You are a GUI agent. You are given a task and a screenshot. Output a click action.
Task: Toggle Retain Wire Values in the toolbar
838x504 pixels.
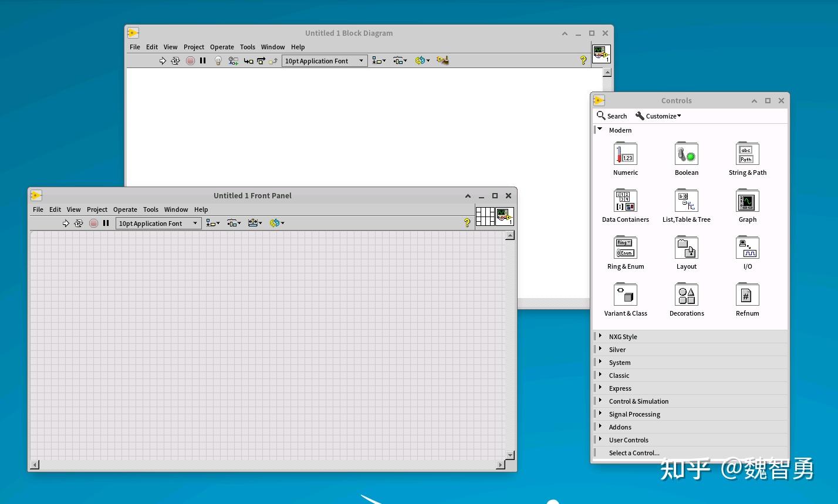tap(233, 60)
